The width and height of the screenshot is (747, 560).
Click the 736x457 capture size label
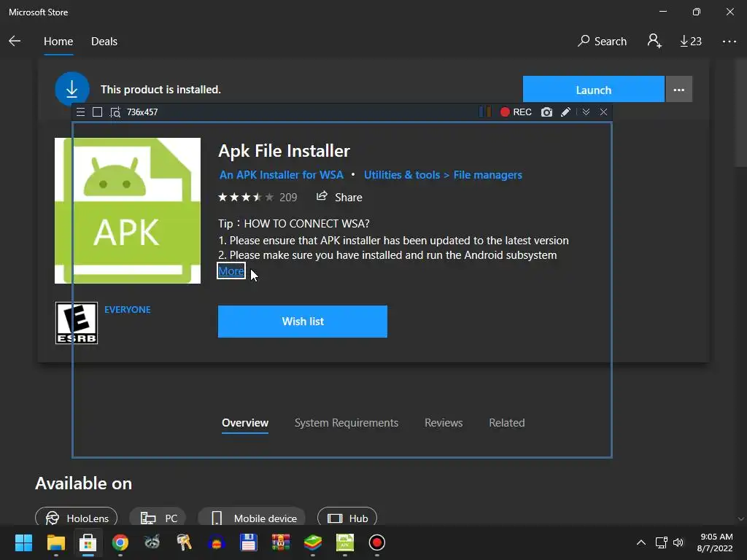pos(142,112)
